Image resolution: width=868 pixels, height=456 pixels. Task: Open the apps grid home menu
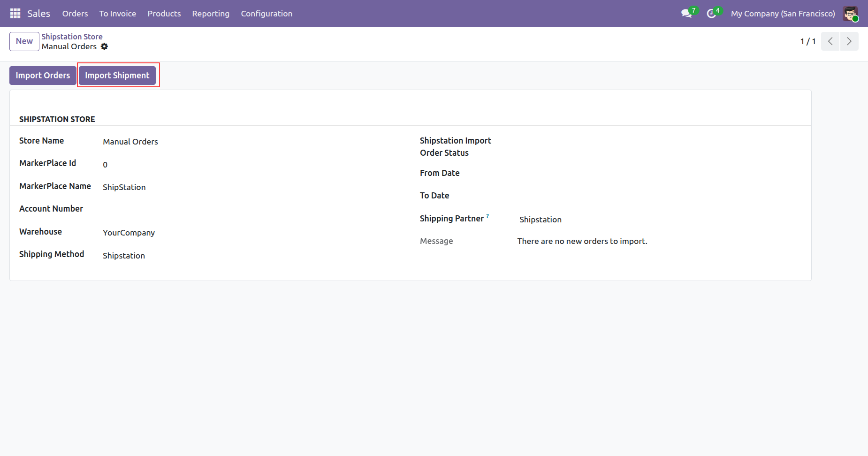point(15,14)
